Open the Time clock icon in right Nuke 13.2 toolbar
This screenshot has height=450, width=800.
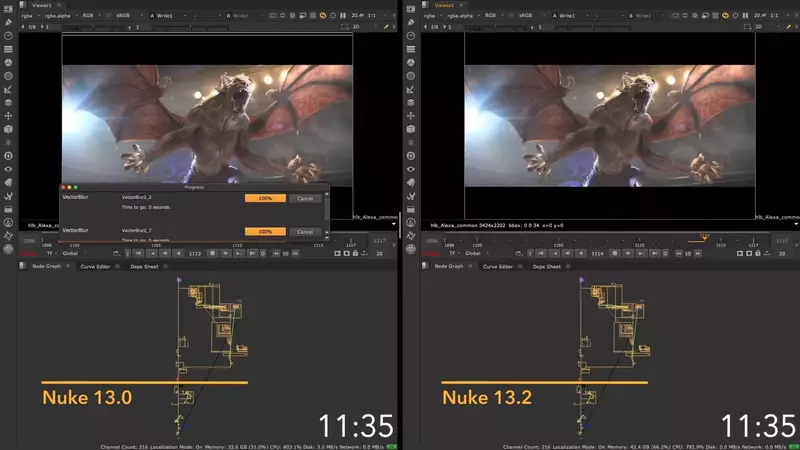tap(411, 36)
